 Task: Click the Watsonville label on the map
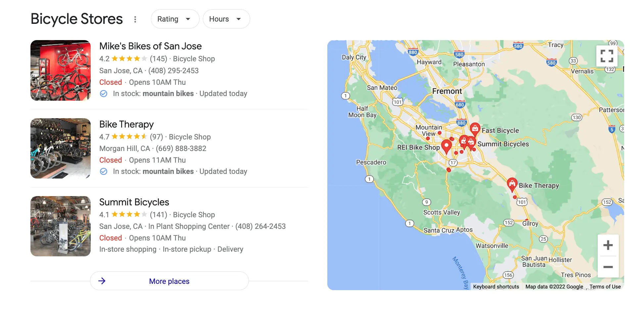pos(492,246)
